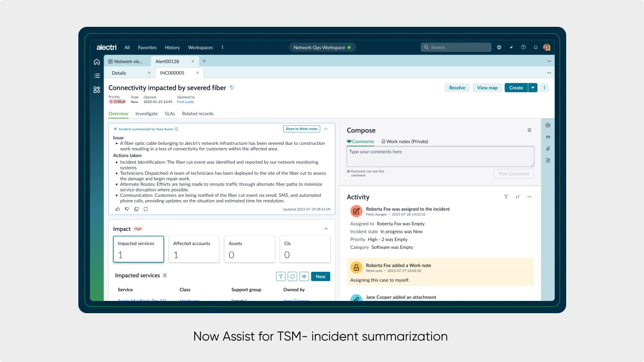Switch to Work notes (Private)
The height and width of the screenshot is (362, 644).
[405, 142]
